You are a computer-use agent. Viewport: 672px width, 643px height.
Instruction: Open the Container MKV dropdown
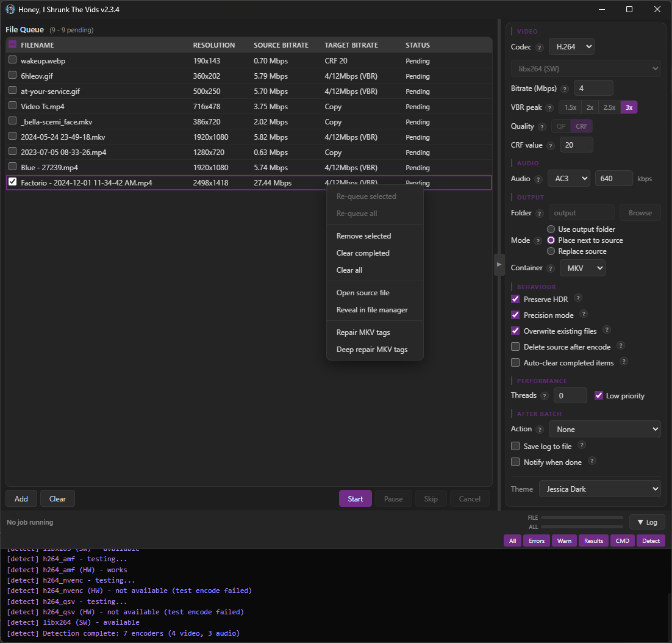click(x=582, y=268)
